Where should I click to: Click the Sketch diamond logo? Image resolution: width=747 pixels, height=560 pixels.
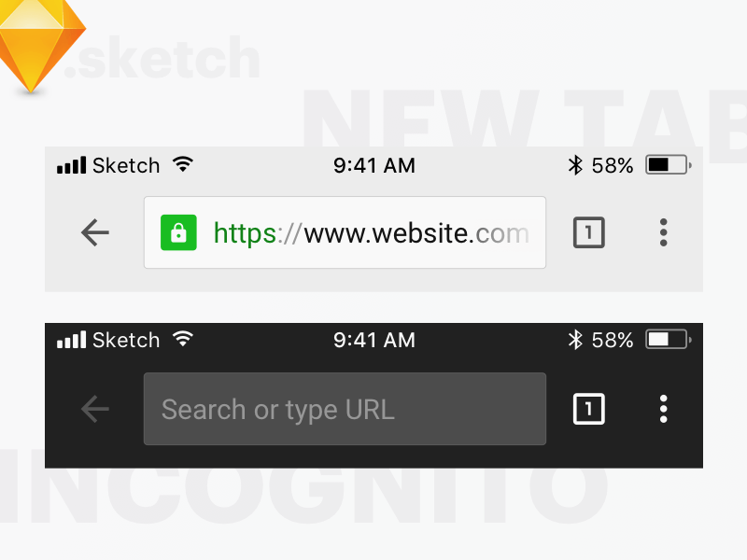tap(42, 45)
